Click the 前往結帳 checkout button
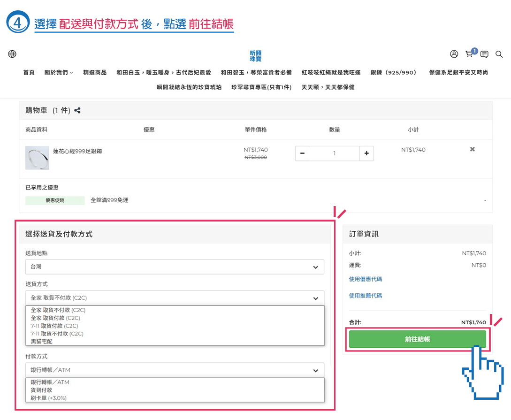Screen dimensions: 511x420 (417, 339)
